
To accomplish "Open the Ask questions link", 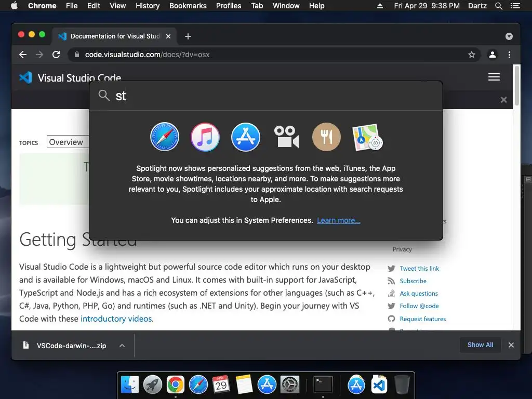I will click(x=419, y=294).
